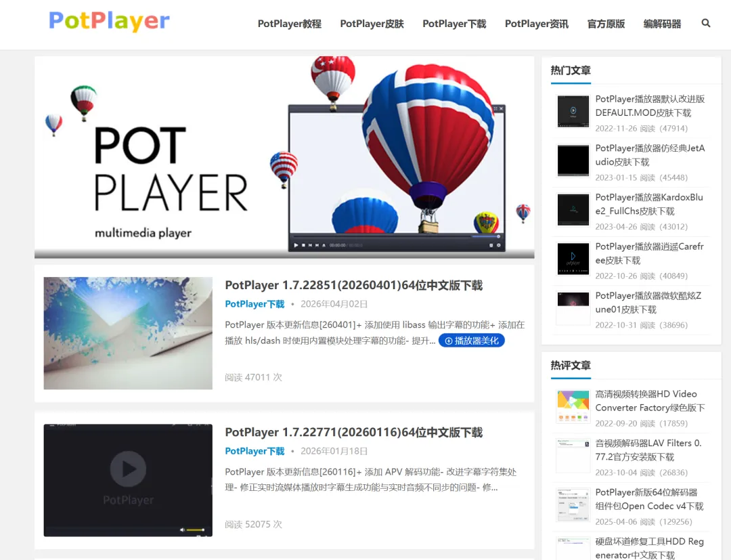Click thumbnail of LAV Filters article
Image resolution: width=731 pixels, height=560 pixels.
[573, 456]
